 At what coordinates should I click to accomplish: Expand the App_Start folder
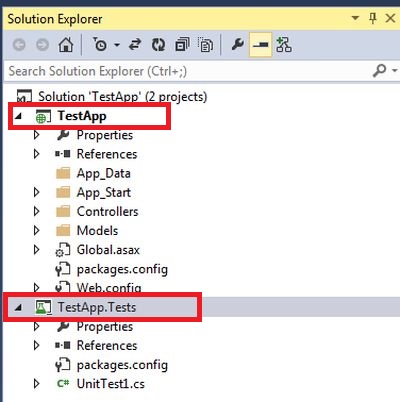pyautogui.click(x=37, y=192)
